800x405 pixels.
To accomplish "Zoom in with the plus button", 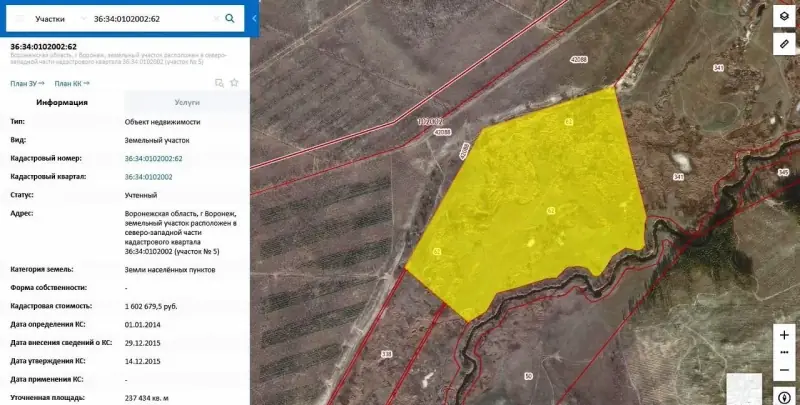I will coord(784,335).
